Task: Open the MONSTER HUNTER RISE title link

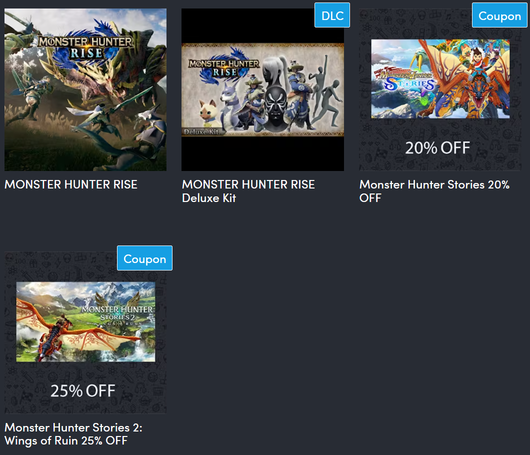Action: click(71, 185)
